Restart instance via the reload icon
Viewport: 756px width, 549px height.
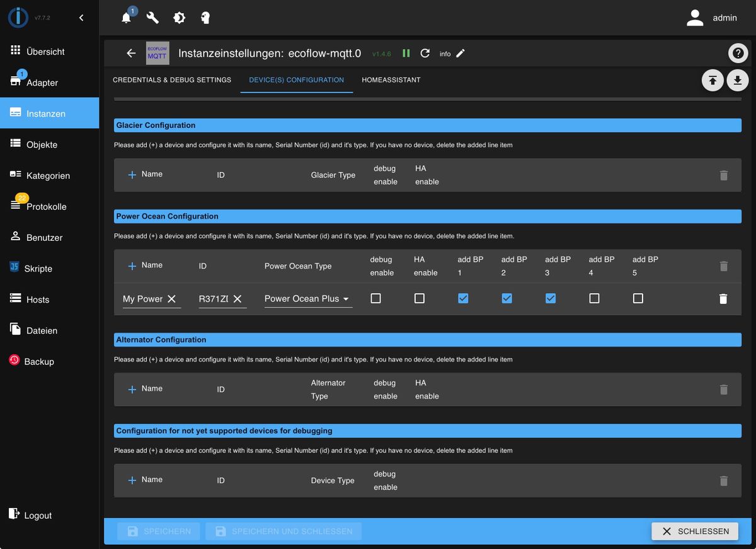(x=425, y=54)
